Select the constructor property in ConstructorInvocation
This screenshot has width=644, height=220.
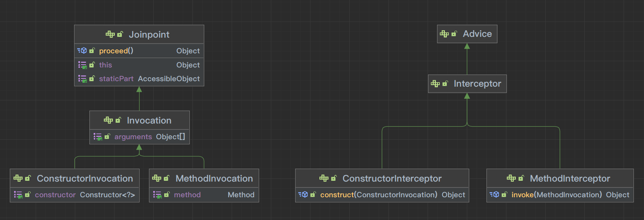point(55,195)
